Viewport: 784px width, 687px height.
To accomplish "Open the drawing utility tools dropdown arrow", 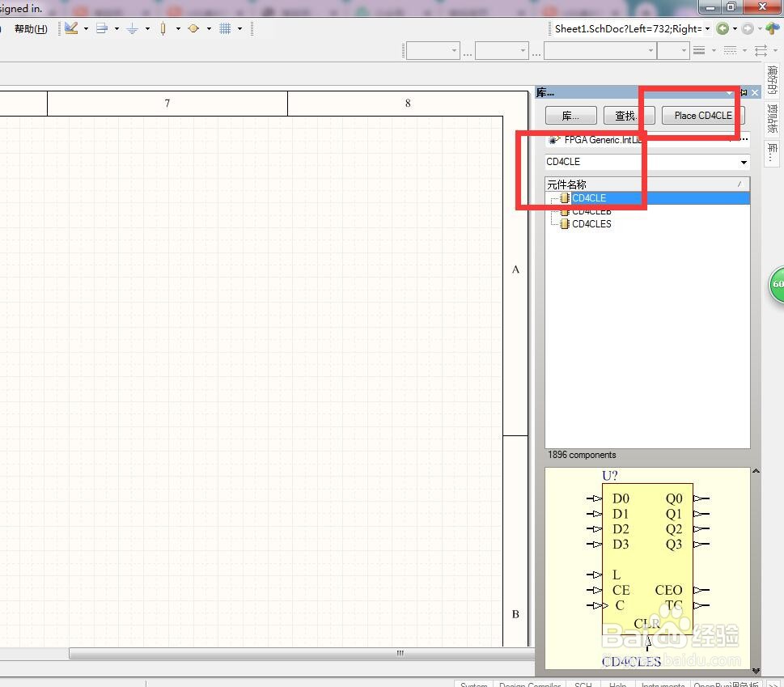I will (x=86, y=28).
